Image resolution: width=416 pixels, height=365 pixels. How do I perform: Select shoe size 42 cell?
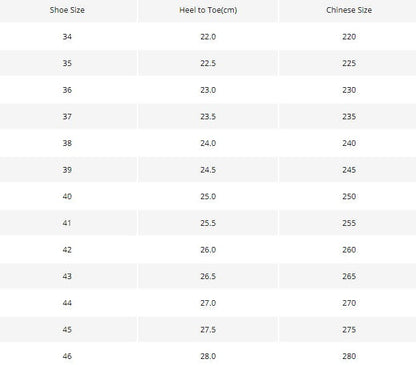click(67, 250)
